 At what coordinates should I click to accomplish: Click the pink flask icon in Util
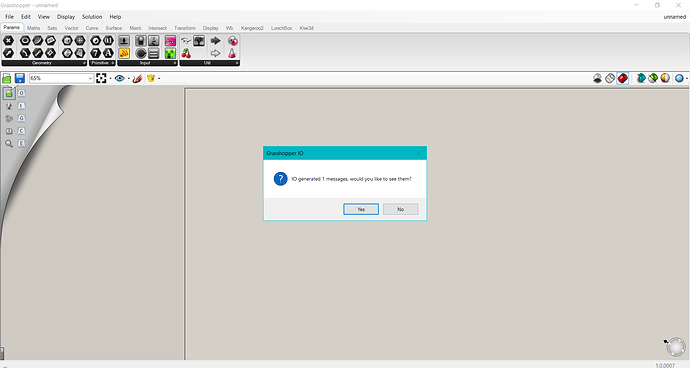[232, 54]
